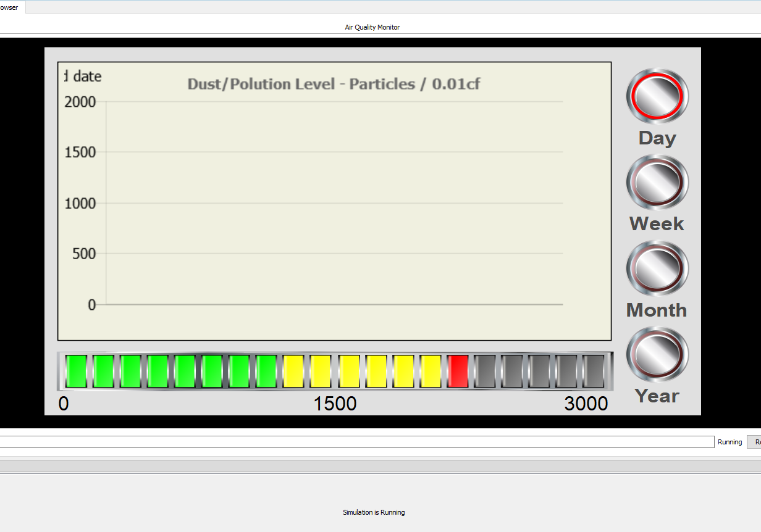This screenshot has width=761, height=532.
Task: Toggle the first gray LED after the red segment
Action: [485, 371]
